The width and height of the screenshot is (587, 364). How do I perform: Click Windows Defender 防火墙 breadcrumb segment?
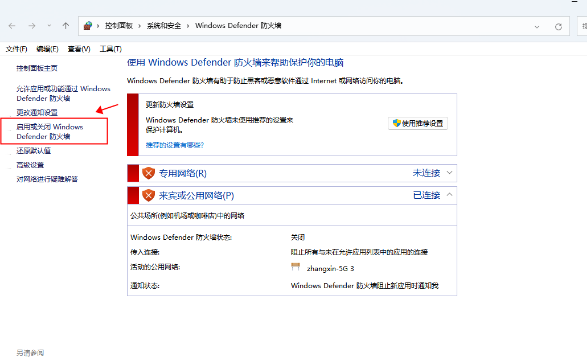point(238,25)
